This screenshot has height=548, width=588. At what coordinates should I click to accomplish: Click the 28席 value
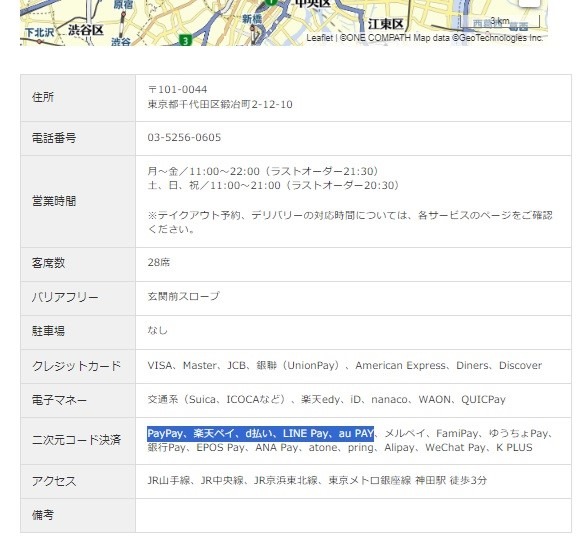(159, 263)
